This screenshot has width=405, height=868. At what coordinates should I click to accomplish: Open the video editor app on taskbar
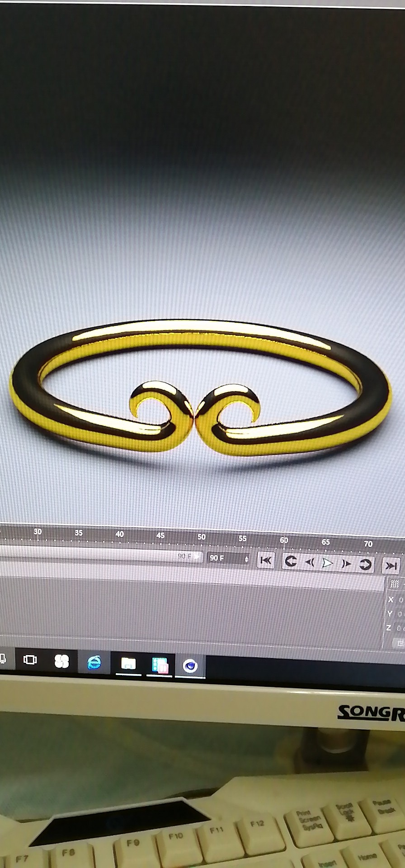[160, 665]
